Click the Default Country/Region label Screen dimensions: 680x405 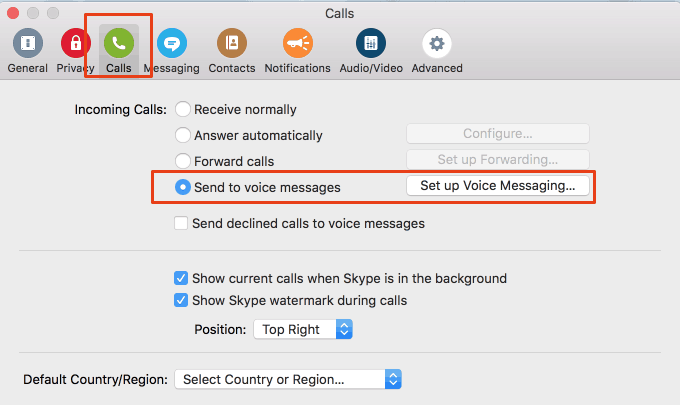coord(95,379)
